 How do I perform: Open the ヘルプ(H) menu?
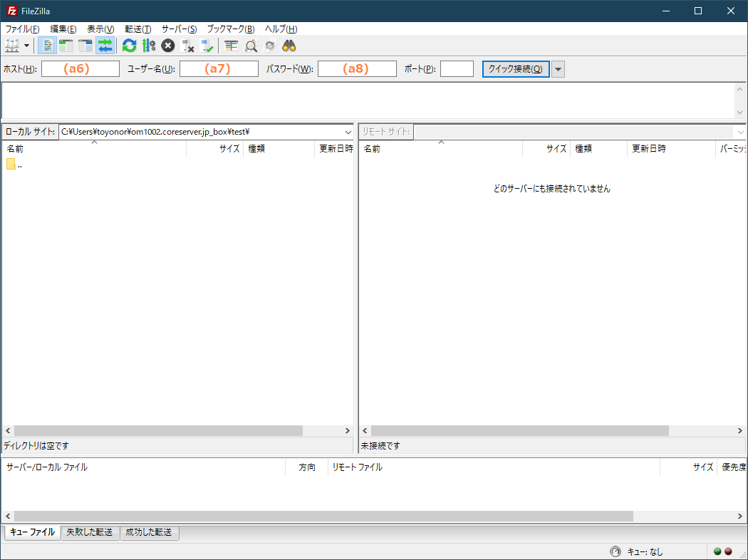tap(281, 29)
